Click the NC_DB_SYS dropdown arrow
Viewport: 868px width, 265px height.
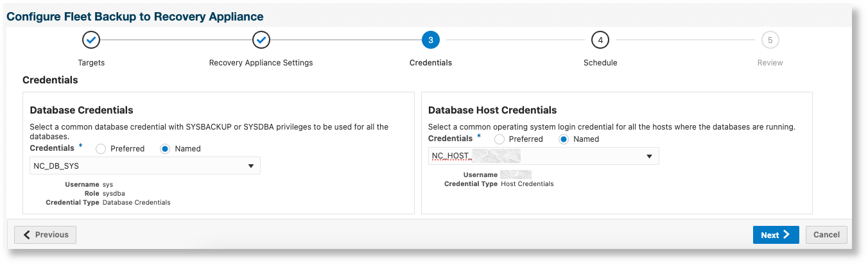pyautogui.click(x=251, y=166)
